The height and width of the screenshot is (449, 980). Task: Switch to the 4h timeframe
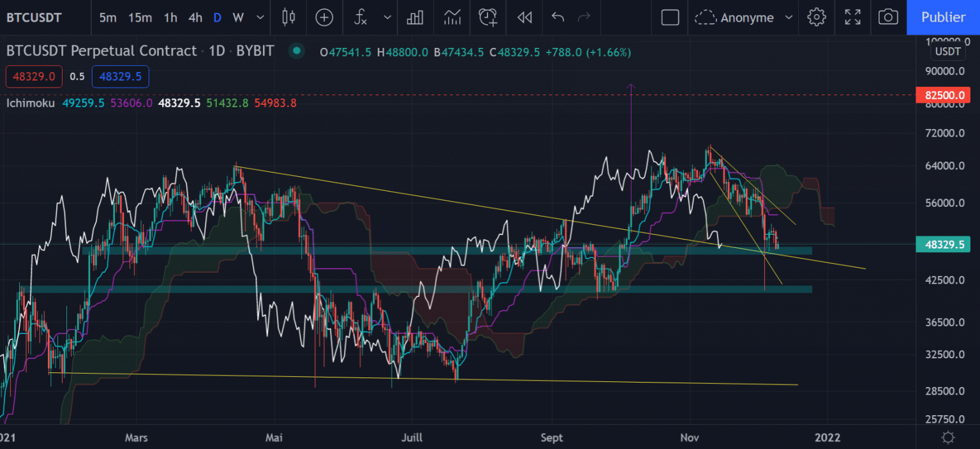point(195,17)
